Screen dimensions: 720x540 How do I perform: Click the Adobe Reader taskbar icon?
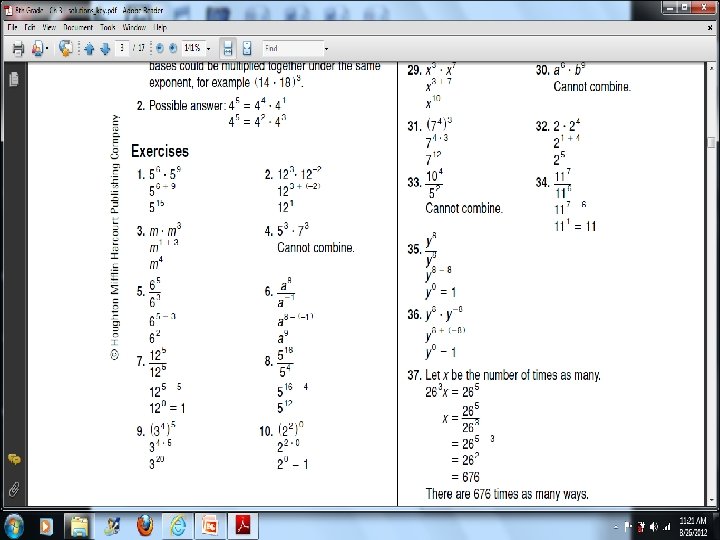coord(243,526)
